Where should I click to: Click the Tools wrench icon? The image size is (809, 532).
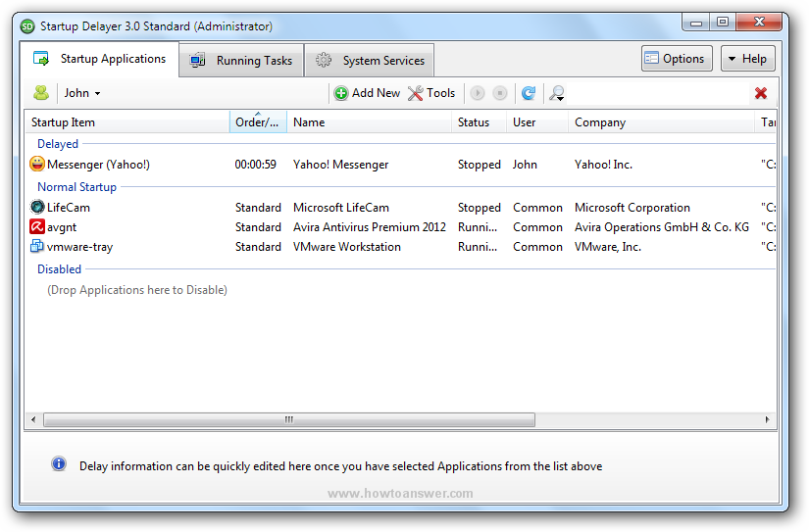pos(416,93)
